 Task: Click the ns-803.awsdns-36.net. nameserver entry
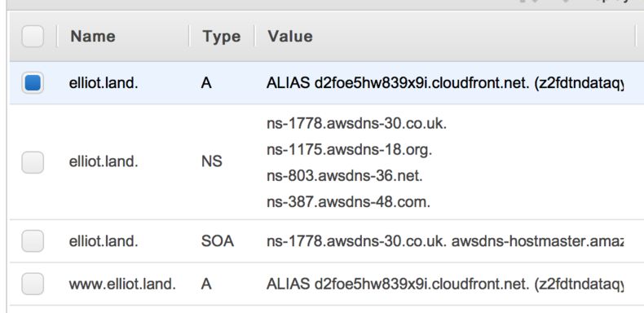[x=345, y=176]
